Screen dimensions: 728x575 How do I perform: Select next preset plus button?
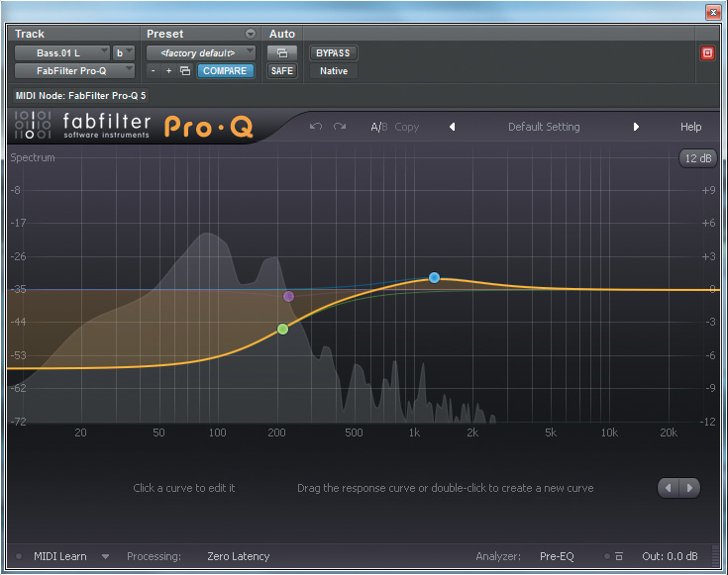pos(169,71)
